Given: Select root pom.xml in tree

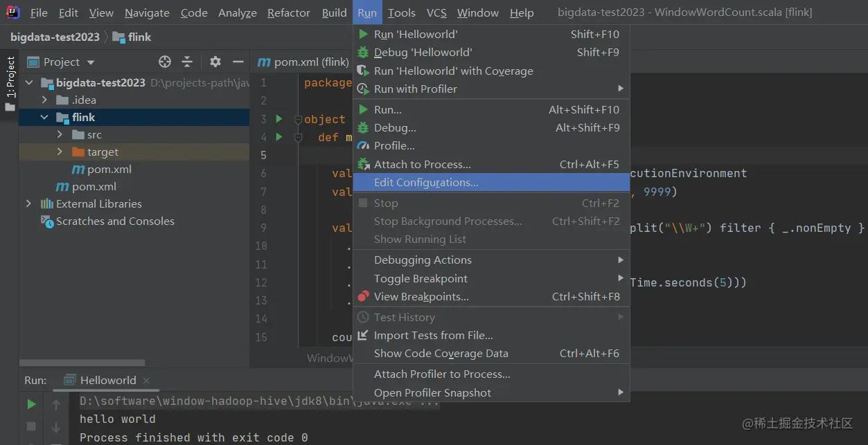Looking at the screenshot, I should (x=87, y=186).
